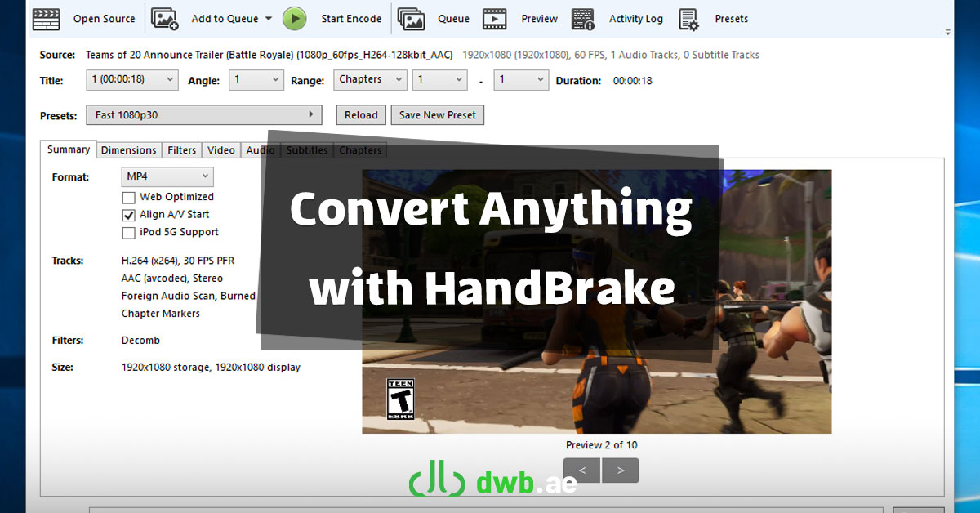This screenshot has height=513, width=980.
Task: Save New Preset from current settings
Action: coord(437,114)
